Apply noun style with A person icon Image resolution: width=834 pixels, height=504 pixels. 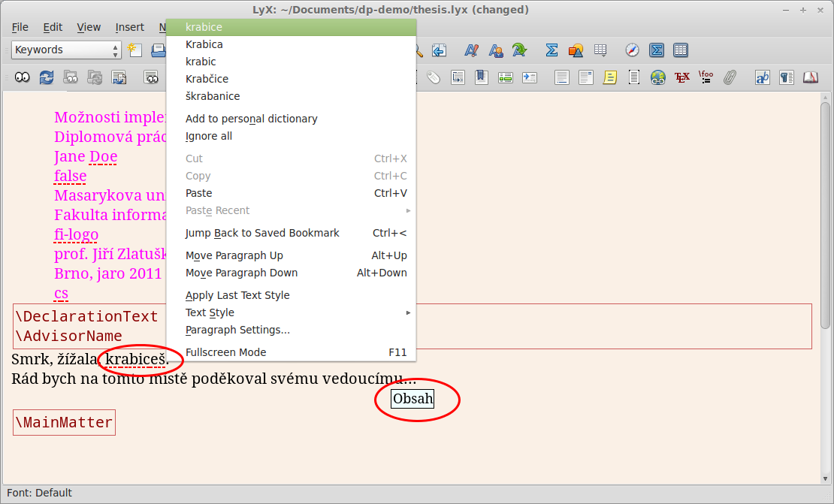point(496,50)
